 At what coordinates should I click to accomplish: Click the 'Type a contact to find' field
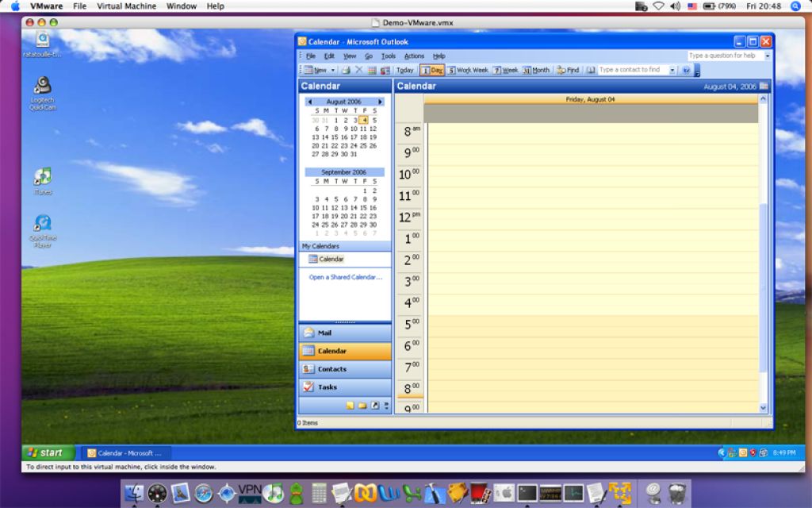[634, 70]
